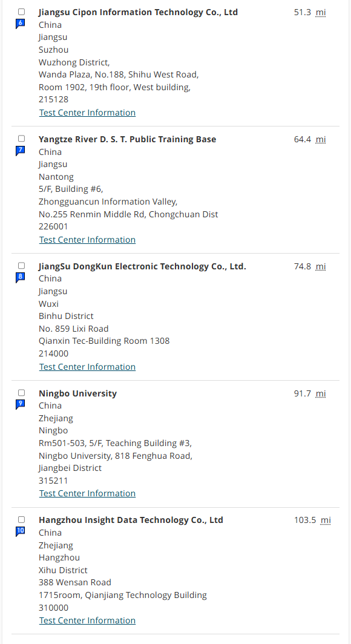Image resolution: width=351 pixels, height=644 pixels.
Task: Click the blue map marker number 8
Action: [x=21, y=278]
